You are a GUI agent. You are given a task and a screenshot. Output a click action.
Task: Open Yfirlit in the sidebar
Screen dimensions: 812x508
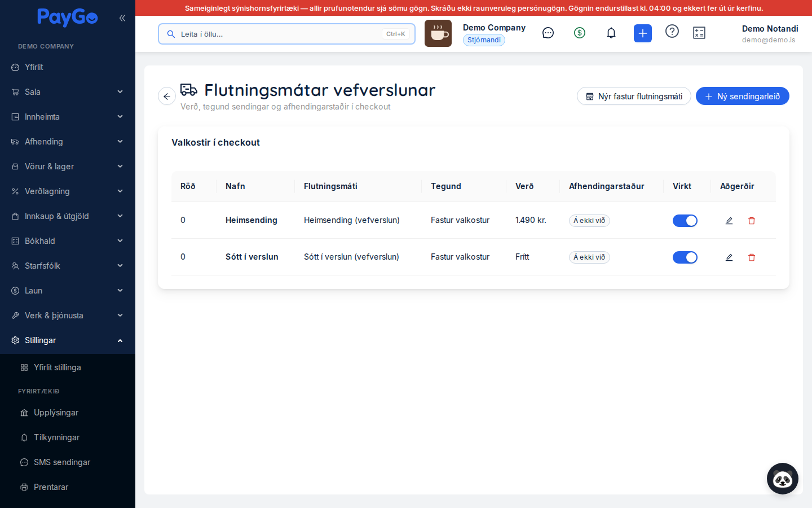68,67
